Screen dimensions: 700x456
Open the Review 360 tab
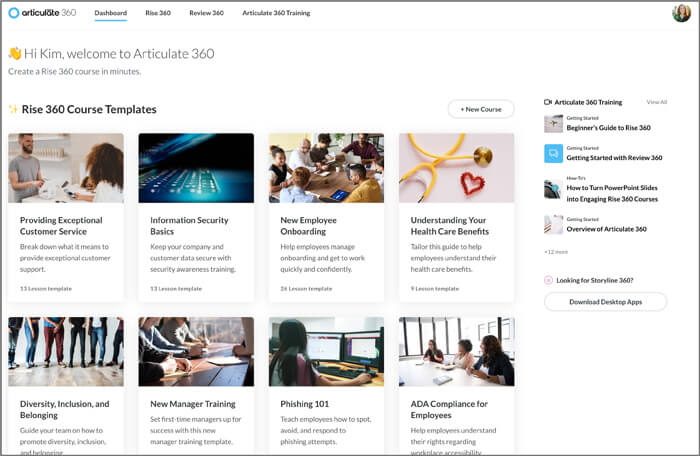coord(206,13)
